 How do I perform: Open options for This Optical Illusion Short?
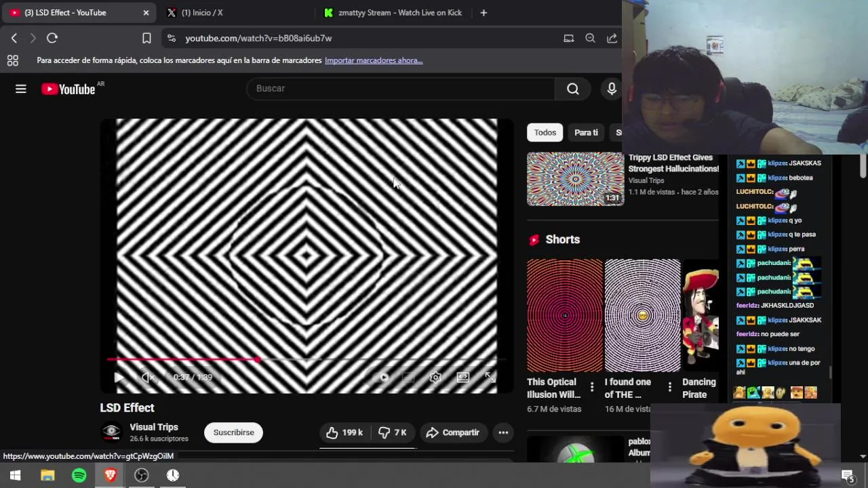point(592,387)
